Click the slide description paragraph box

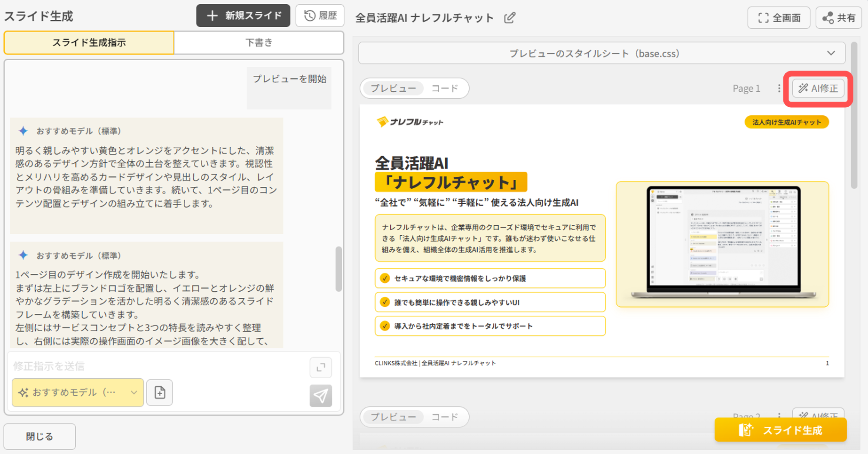click(x=490, y=238)
